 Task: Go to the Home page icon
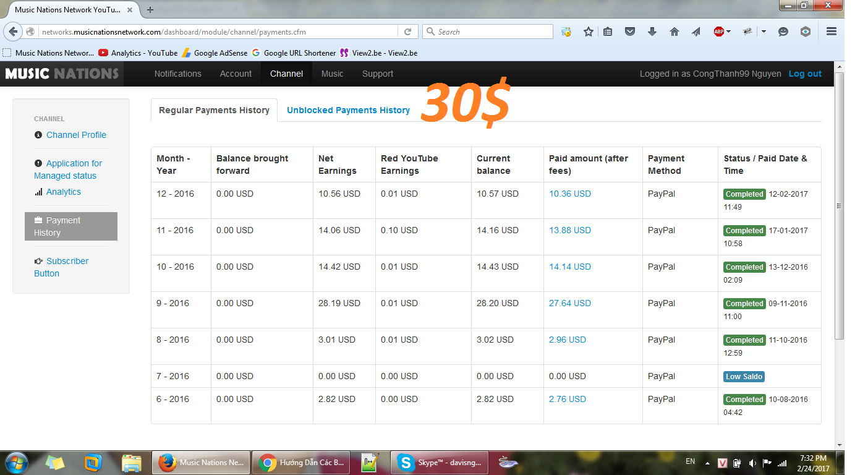[674, 32]
